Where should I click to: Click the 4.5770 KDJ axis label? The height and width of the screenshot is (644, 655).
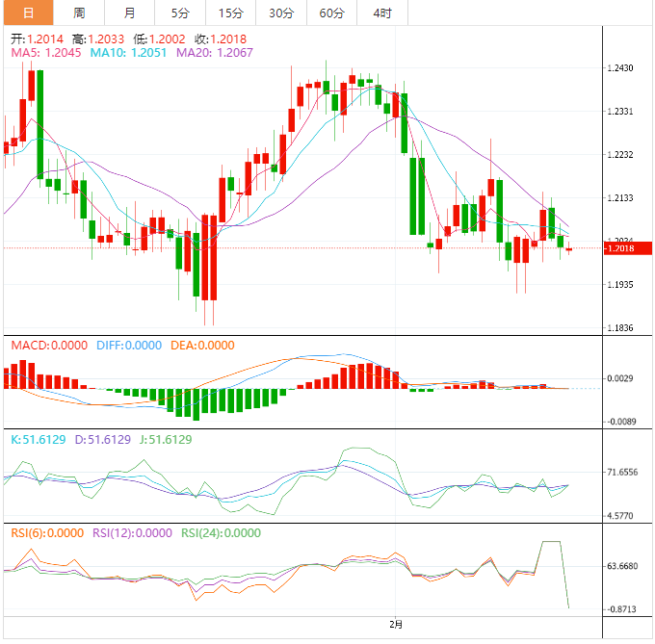pyautogui.click(x=620, y=516)
